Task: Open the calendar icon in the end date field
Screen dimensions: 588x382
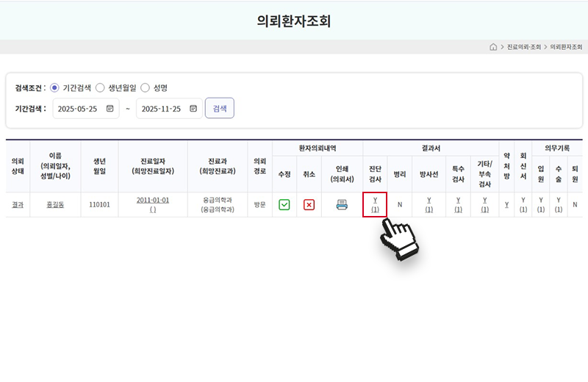Action: pos(193,109)
